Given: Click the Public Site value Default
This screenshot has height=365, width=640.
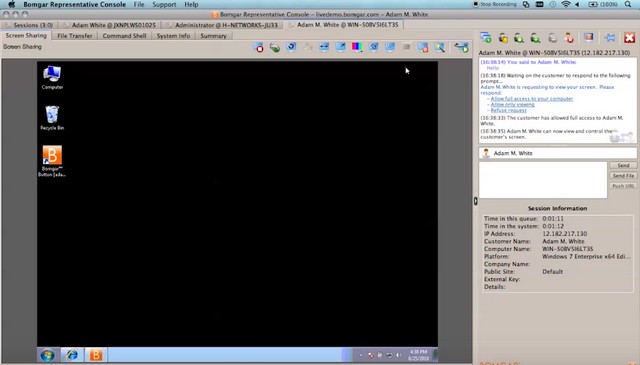Looking at the screenshot, I should click(552, 272).
